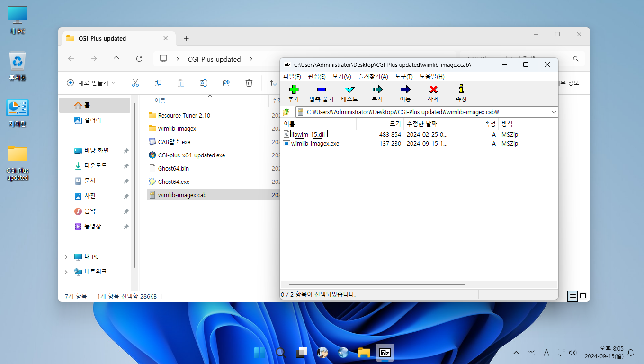Click the Move (이동) toolbar icon in 7-Zip
The width and height of the screenshot is (644, 364).
pos(405,89)
